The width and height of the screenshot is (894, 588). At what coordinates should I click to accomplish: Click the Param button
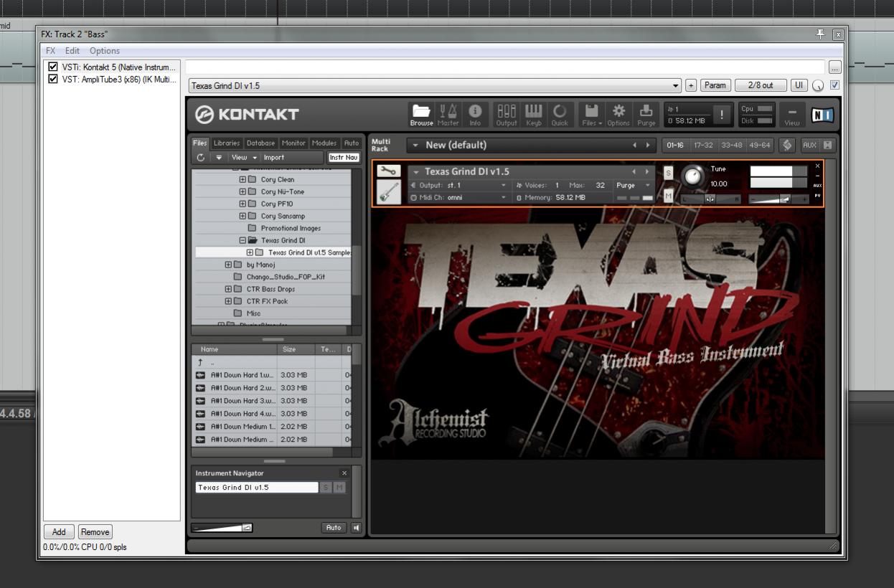pyautogui.click(x=715, y=85)
